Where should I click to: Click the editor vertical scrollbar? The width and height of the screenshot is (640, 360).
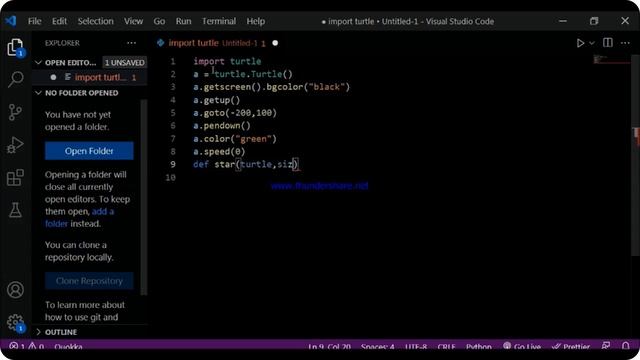click(x=636, y=155)
